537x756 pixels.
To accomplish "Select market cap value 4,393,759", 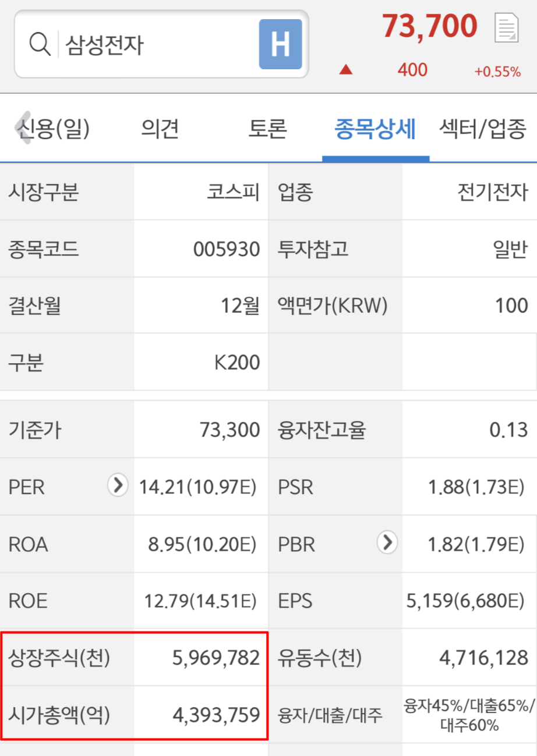I will (216, 714).
